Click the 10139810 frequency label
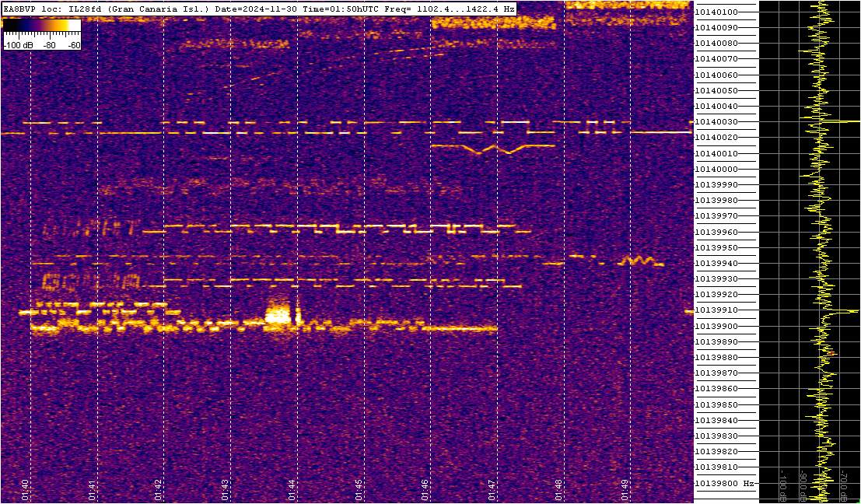 716,467
